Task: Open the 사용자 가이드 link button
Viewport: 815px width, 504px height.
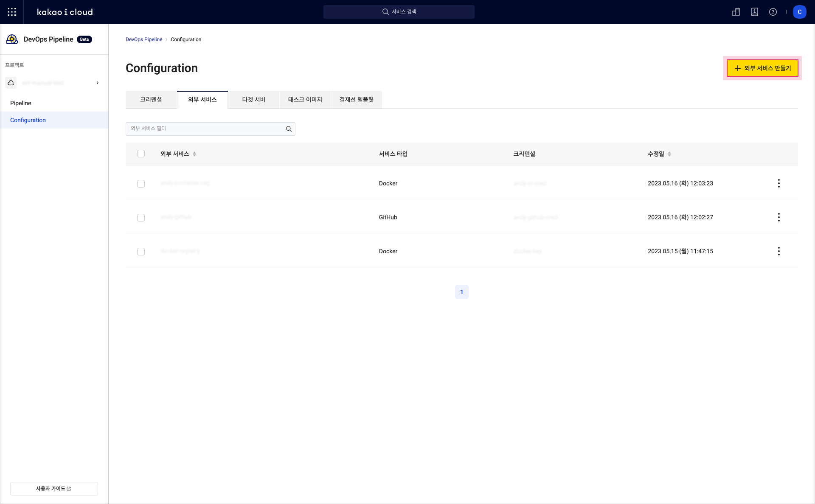Action: coord(54,489)
